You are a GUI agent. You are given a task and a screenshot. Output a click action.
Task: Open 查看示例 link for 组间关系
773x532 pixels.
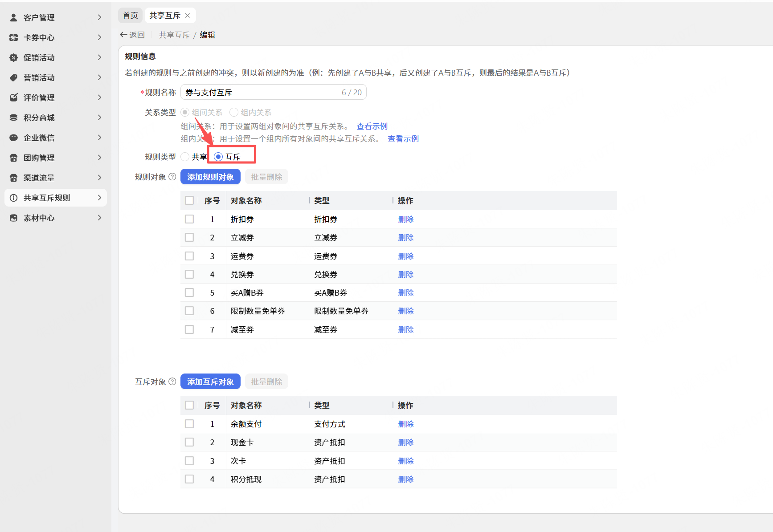pyautogui.click(x=372, y=126)
